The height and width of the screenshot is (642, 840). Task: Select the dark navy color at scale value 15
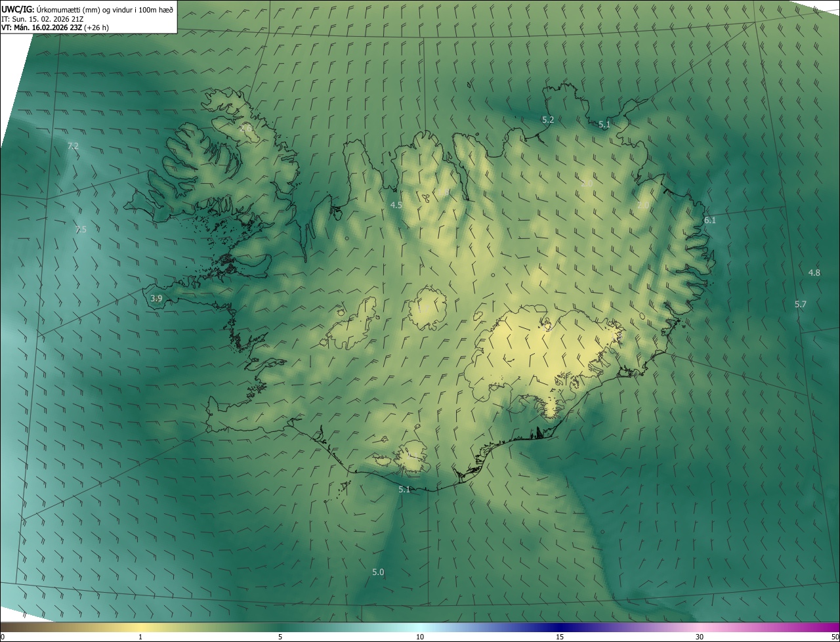(x=560, y=628)
